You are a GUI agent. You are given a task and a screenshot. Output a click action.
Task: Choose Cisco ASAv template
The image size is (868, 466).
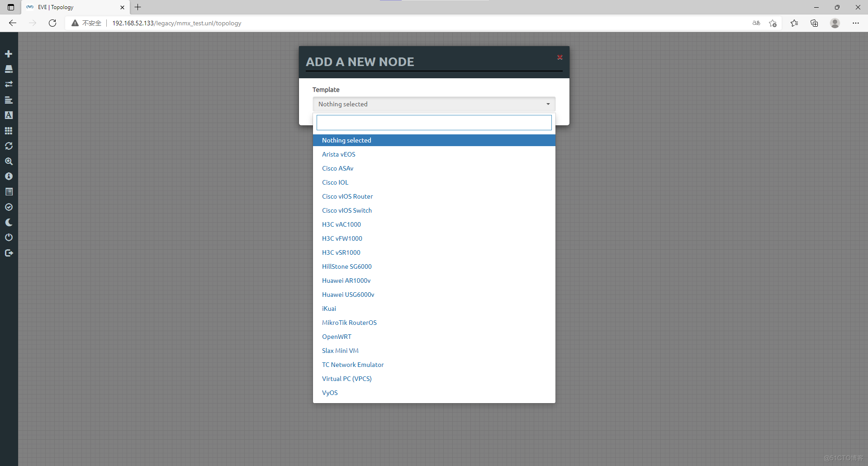[434, 168]
